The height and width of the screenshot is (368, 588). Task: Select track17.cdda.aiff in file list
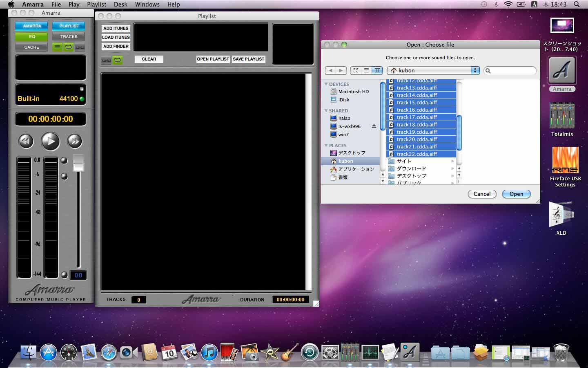pyautogui.click(x=421, y=117)
